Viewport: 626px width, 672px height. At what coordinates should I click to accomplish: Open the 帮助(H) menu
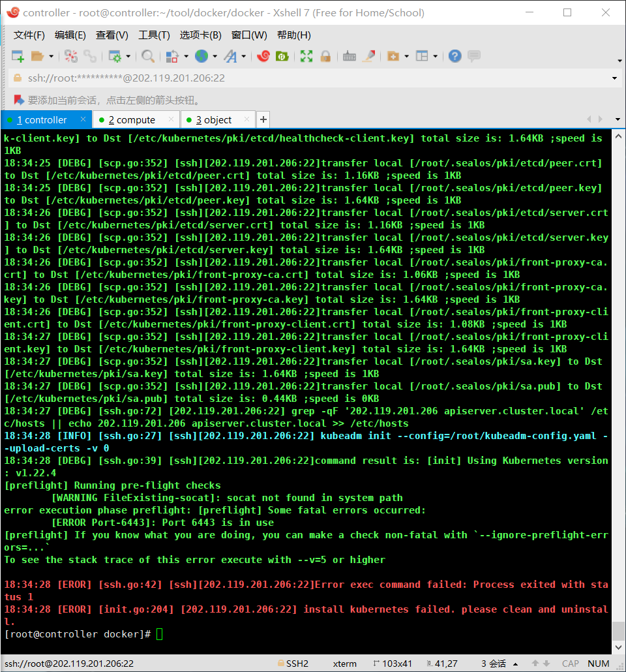coord(293,35)
